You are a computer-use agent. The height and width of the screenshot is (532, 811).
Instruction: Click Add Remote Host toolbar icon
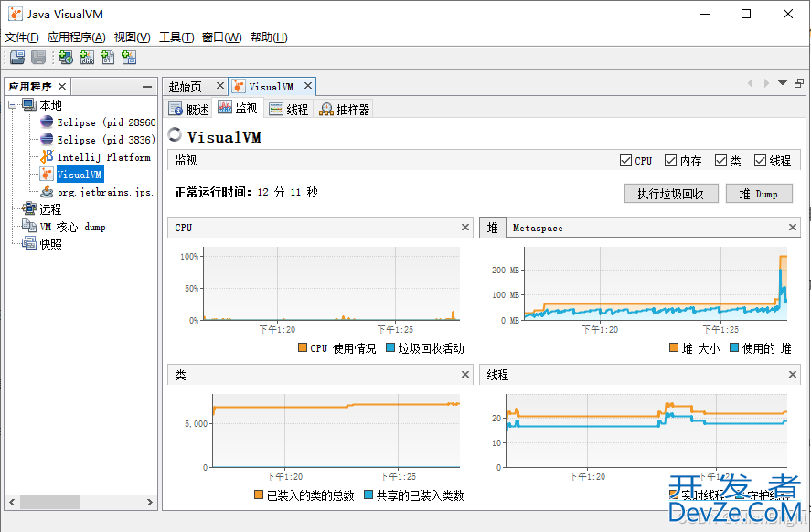(x=66, y=58)
